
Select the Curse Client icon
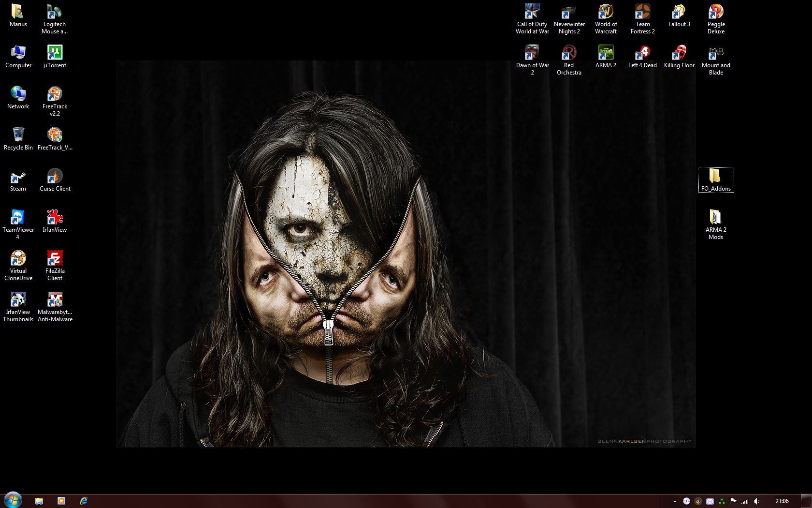pyautogui.click(x=55, y=178)
